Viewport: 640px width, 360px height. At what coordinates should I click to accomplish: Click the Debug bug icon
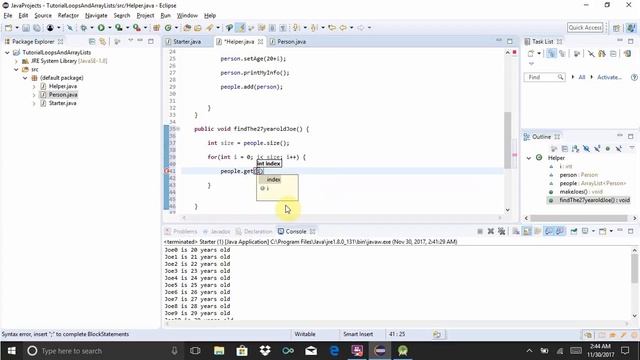(84, 28)
